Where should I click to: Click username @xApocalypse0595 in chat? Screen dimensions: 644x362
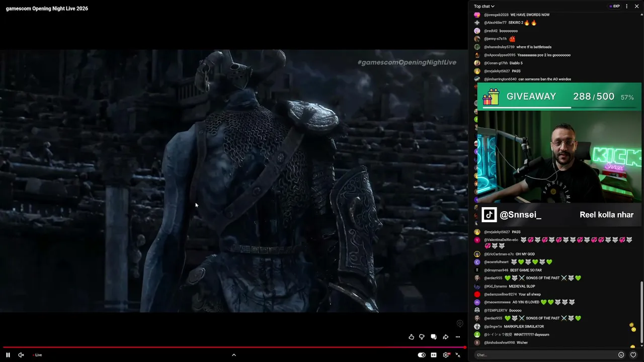tap(500, 55)
